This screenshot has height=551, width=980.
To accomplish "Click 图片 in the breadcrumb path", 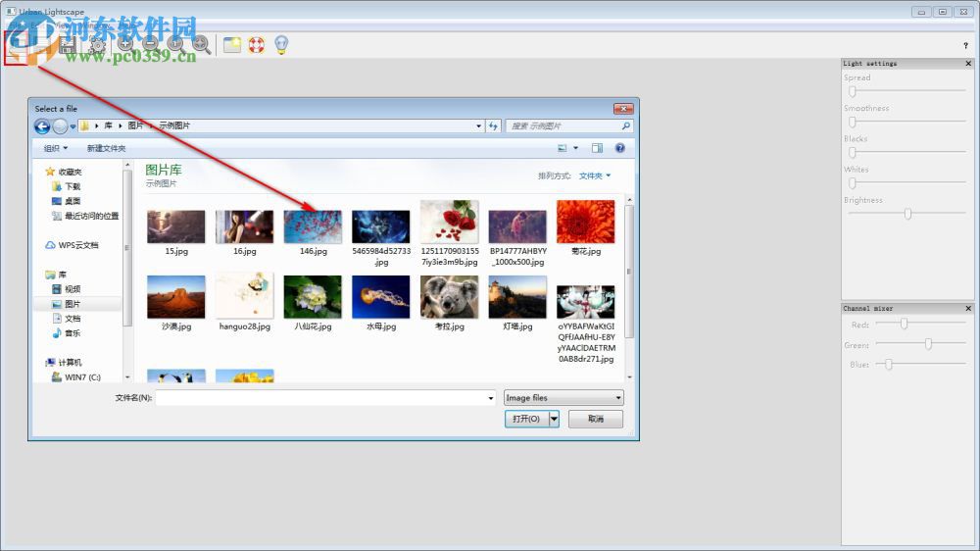I will 135,125.
